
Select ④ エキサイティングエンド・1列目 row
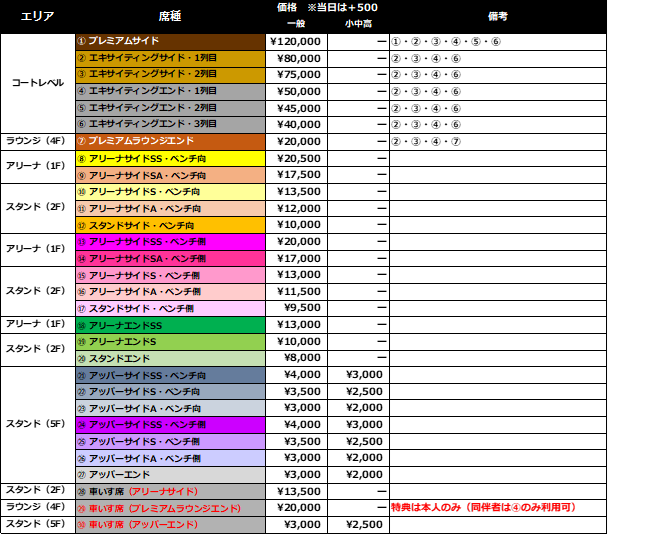point(170,92)
